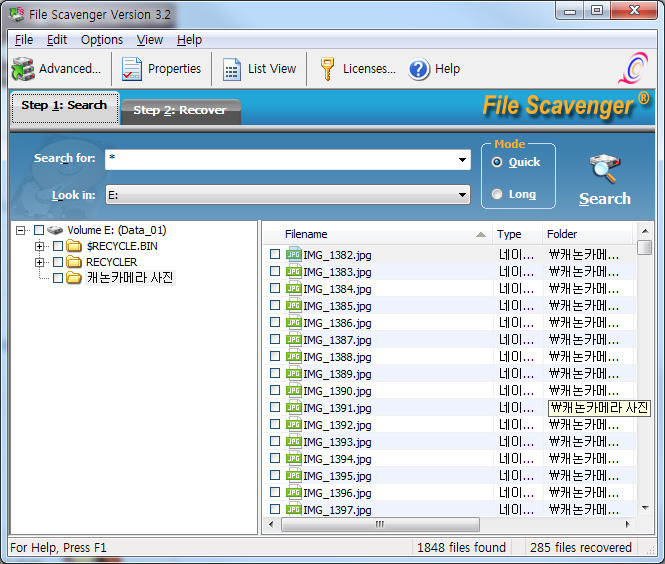Screen dimensions: 665x564
Task: Click JPG icon of IMG_1392.jpg
Action: pos(293,424)
